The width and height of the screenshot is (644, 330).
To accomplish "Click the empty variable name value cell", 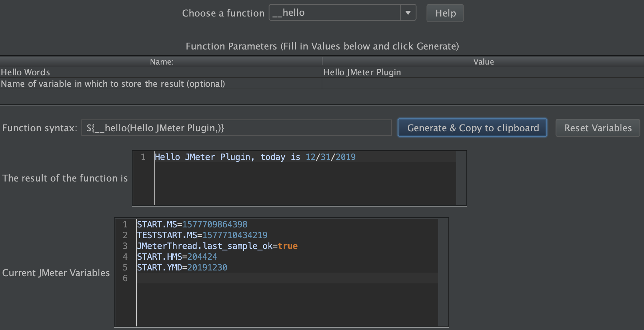I will click(x=483, y=84).
